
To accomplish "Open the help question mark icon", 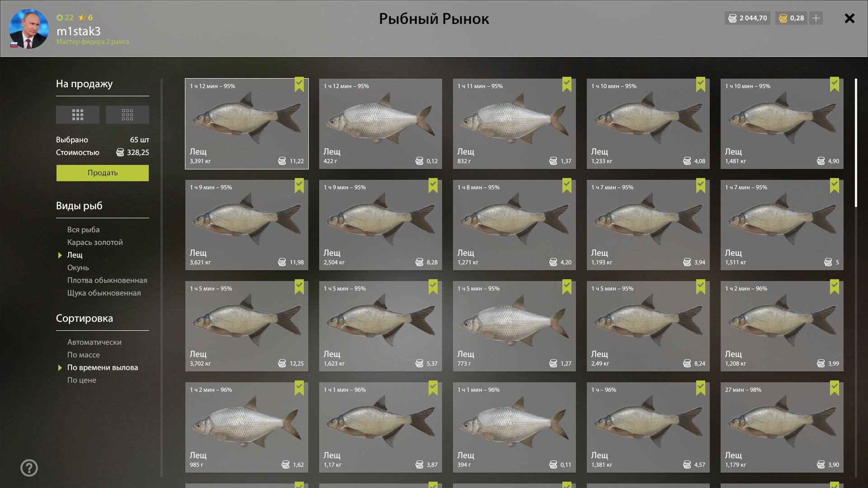I will pyautogui.click(x=29, y=468).
